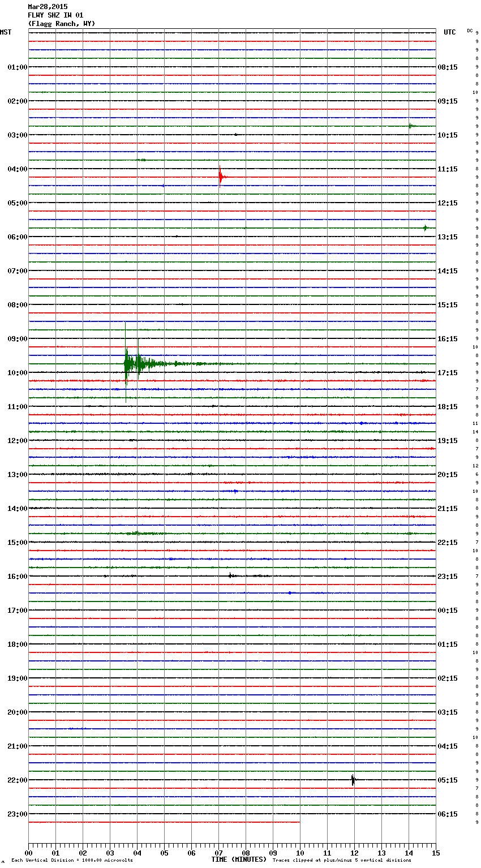481x868 pixels.
Task: Select the 12:00 MST time label
Action: 18,441
